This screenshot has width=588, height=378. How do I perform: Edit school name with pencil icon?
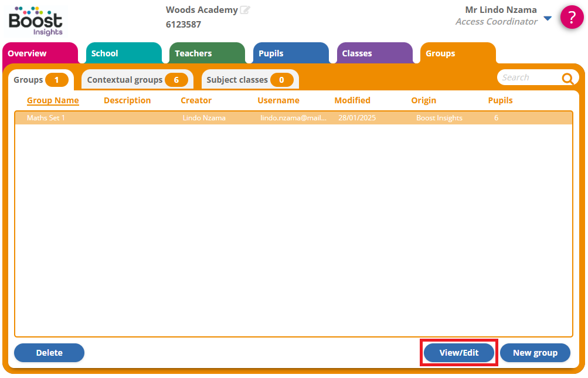(245, 10)
